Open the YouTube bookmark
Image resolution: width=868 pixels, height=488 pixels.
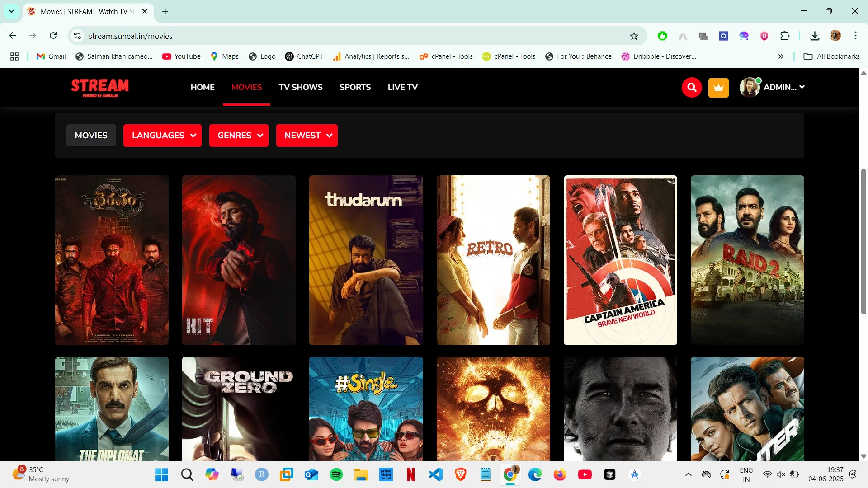click(x=181, y=56)
